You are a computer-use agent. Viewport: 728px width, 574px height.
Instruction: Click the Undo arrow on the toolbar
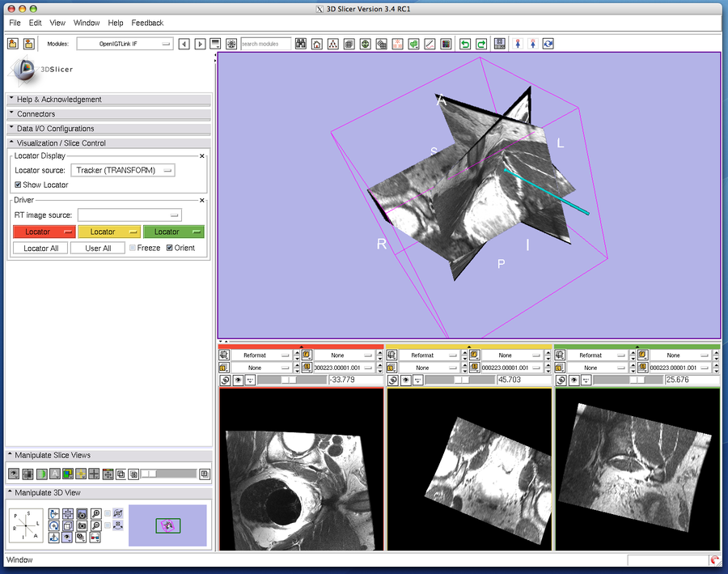466,45
